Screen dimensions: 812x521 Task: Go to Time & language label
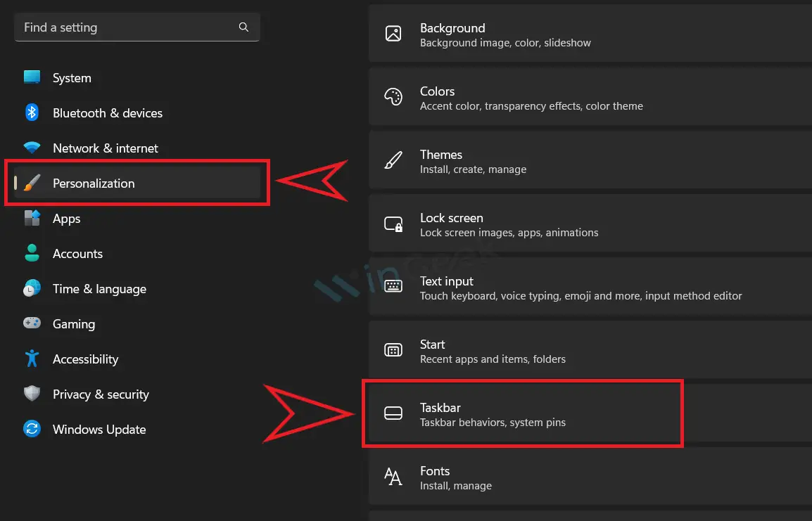[99, 289]
